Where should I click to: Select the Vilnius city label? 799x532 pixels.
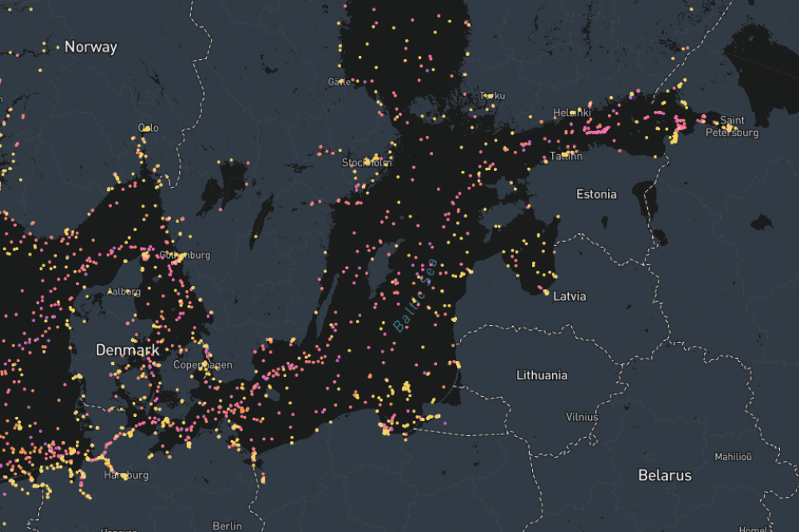[582, 417]
